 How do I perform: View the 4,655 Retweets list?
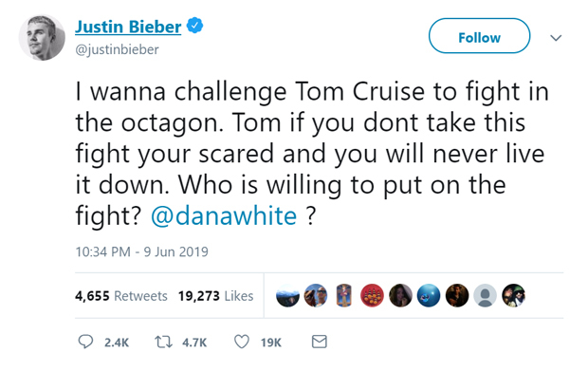click(x=121, y=296)
